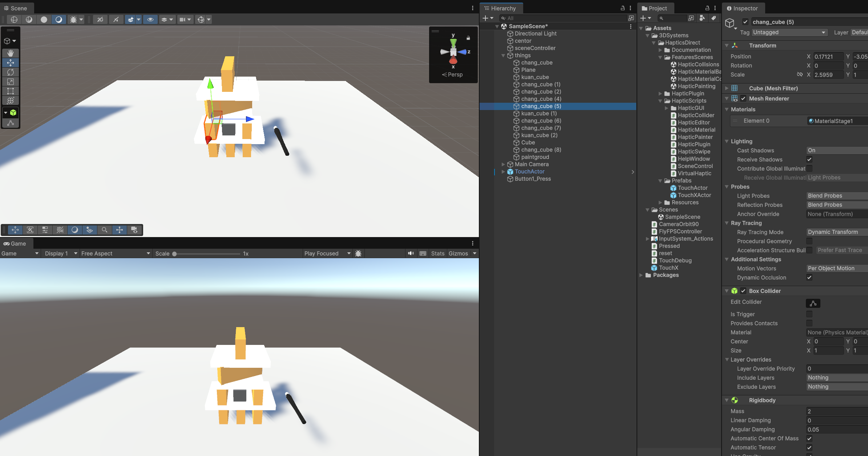Lock the Project panel

point(707,8)
